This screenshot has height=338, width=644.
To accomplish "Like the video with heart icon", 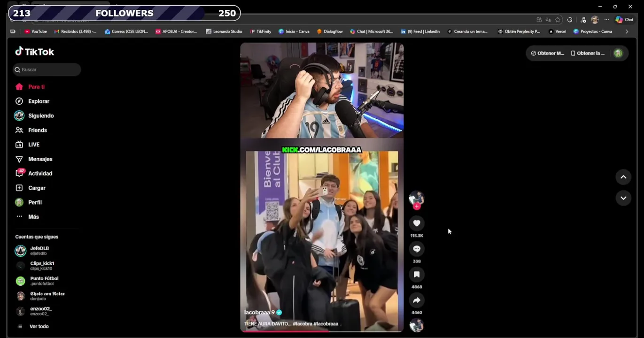I will [417, 223].
